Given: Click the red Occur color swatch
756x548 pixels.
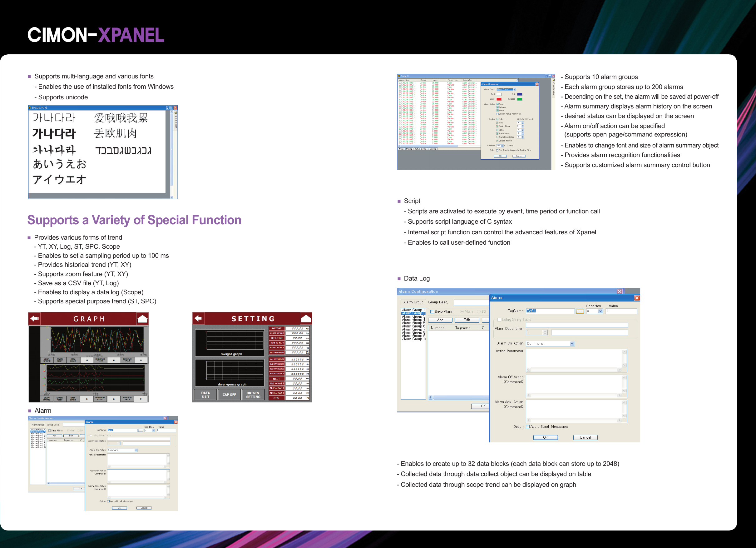Looking at the screenshot, I should pyautogui.click(x=499, y=99).
